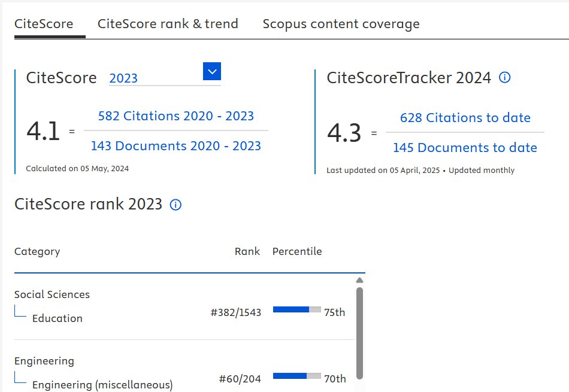Switch to CiteScore rank & trend tab
Image resolution: width=569 pixels, height=392 pixels.
(x=168, y=24)
